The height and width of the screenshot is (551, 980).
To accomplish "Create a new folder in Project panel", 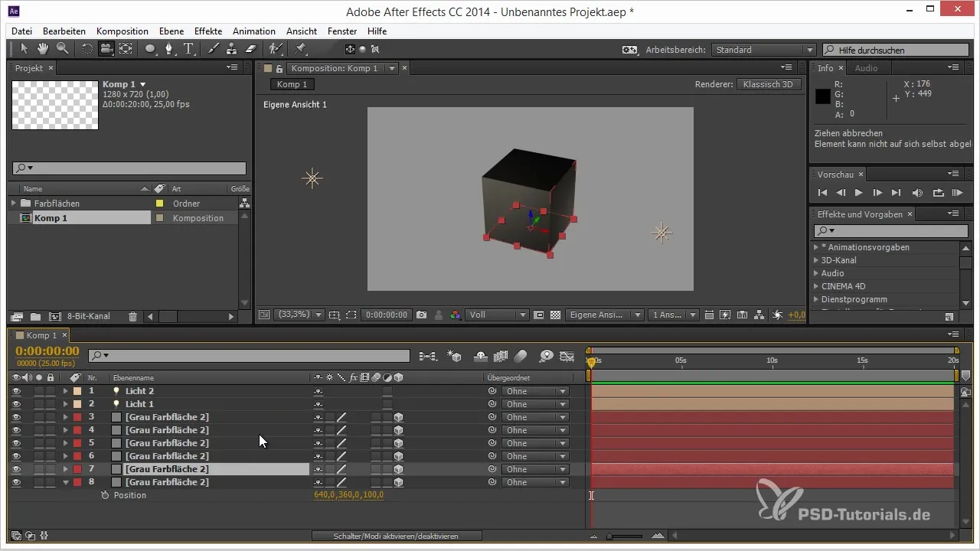I will (35, 316).
